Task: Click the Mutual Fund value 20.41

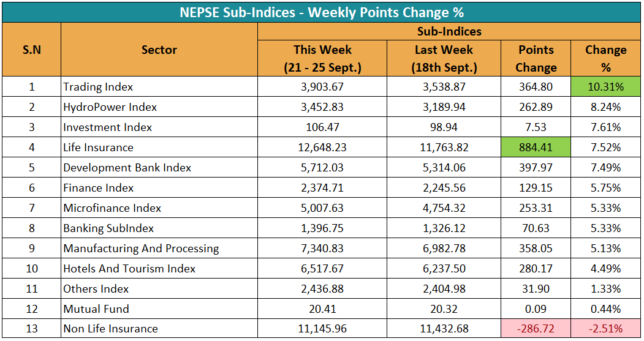Action: [322, 309]
